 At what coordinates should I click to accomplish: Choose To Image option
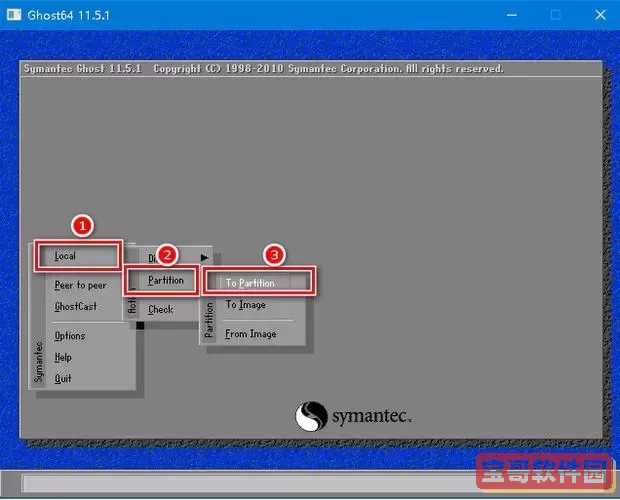tap(246, 305)
